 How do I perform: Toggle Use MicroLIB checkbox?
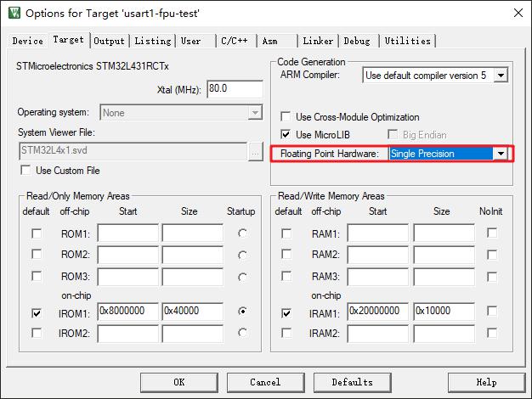point(286,135)
